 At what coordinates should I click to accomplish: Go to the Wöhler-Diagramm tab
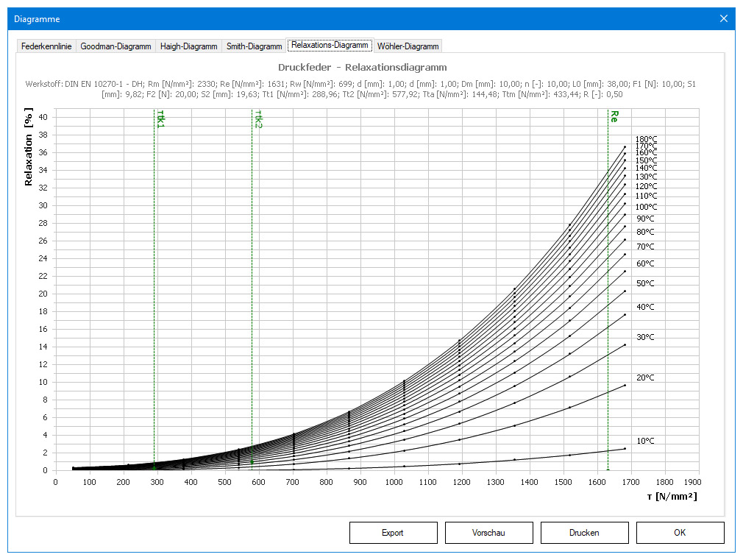[x=408, y=46]
